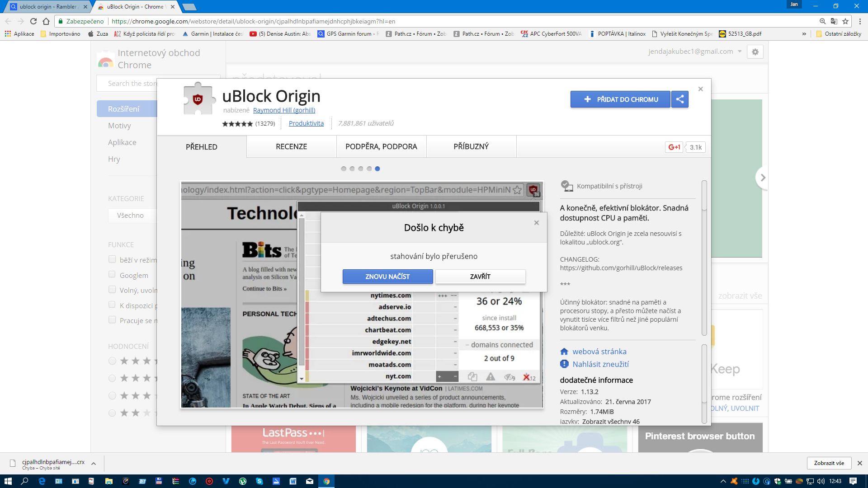Select the third screenshot carousel dot
The width and height of the screenshot is (868, 488).
[x=360, y=169]
